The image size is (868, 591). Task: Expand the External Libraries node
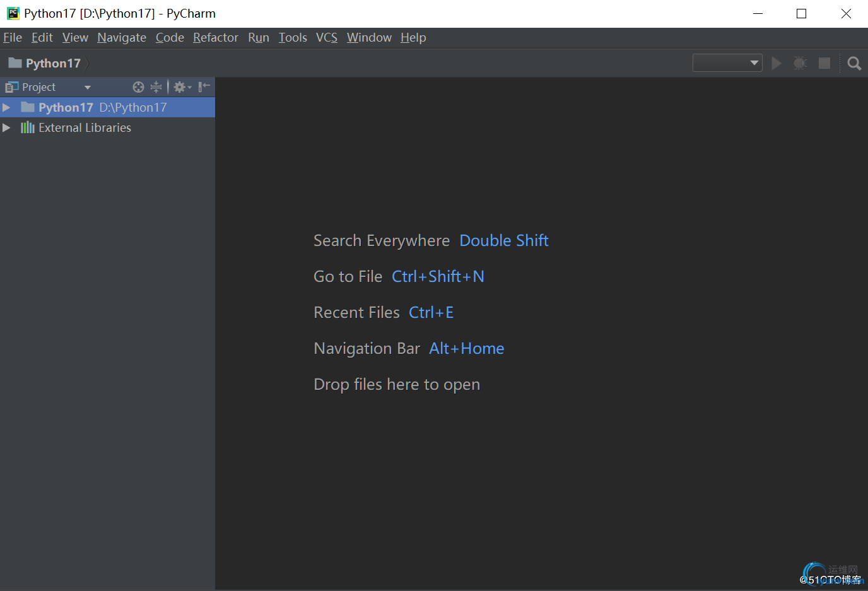pos(6,127)
